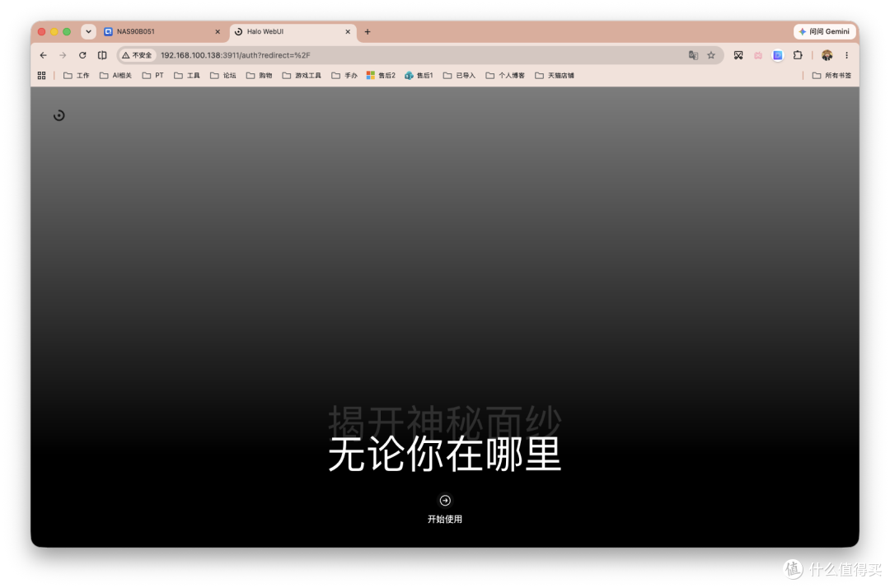Image resolution: width=890 pixels, height=588 pixels.
Task: Open the blue rounded extension icon
Action: pos(778,55)
